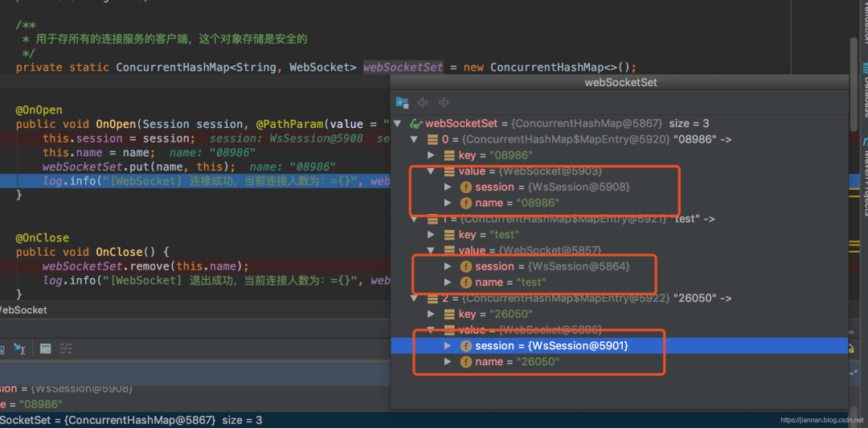The width and height of the screenshot is (868, 428).
Task: Click the stack icon of key "26050"
Action: (450, 315)
